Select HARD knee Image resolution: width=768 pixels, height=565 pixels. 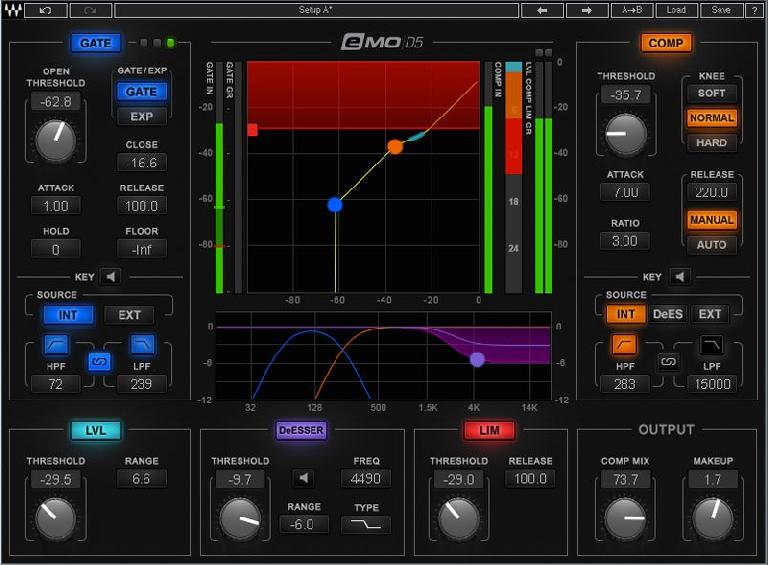coord(711,143)
